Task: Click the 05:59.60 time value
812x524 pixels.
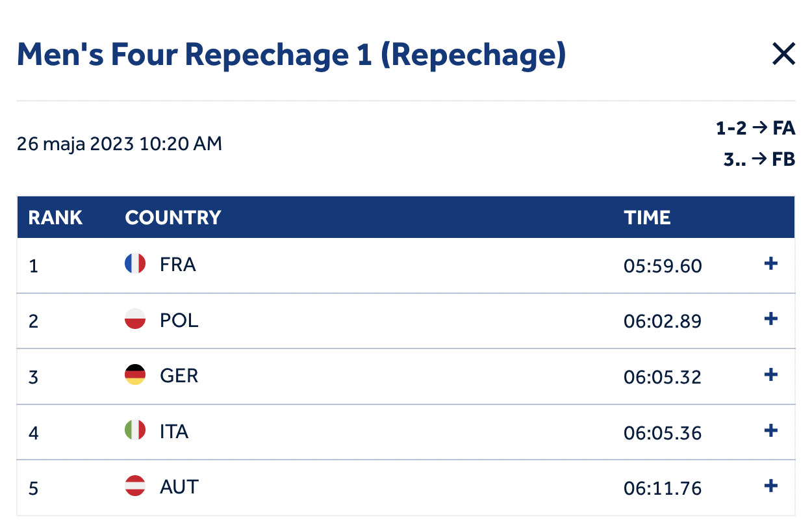Action: [x=663, y=266]
